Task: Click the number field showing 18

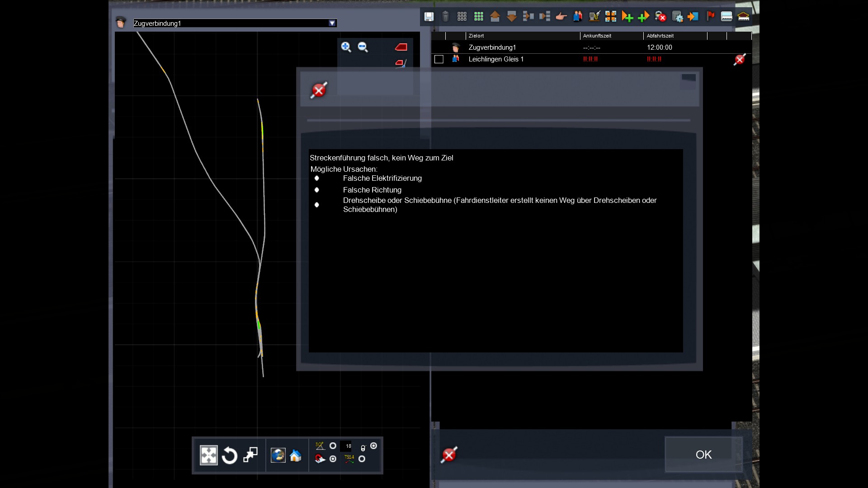Action: (346, 446)
